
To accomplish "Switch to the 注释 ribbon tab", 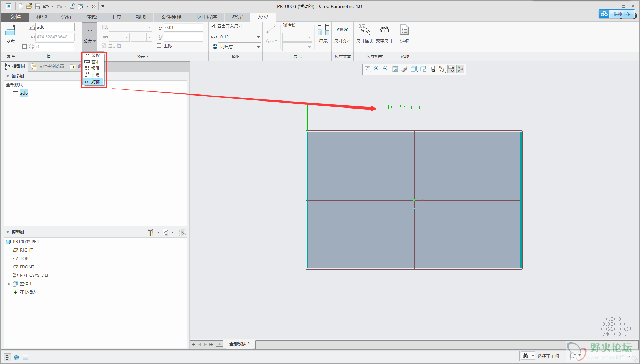I will point(91,17).
